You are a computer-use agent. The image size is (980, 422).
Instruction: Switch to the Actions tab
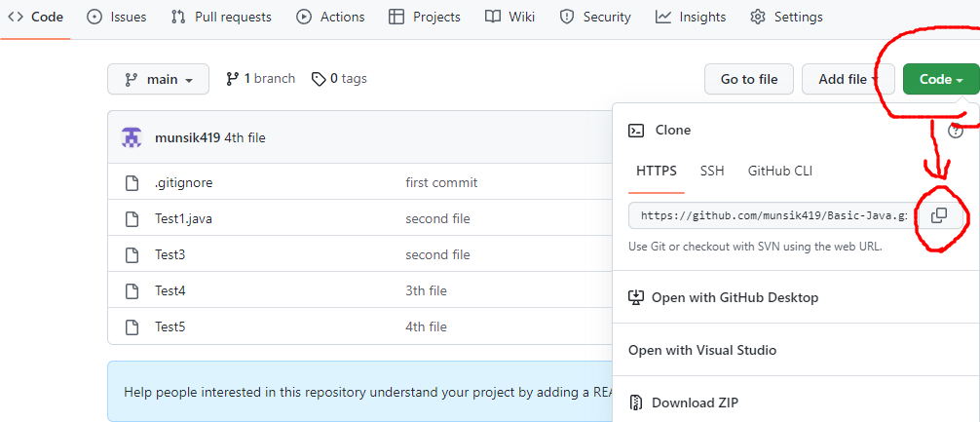(x=330, y=17)
